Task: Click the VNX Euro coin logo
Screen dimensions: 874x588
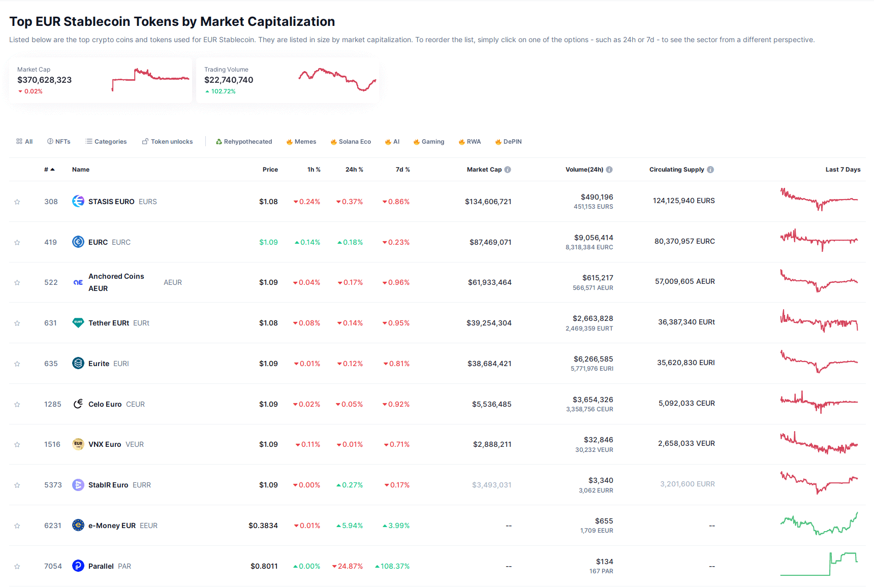Action: 78,444
